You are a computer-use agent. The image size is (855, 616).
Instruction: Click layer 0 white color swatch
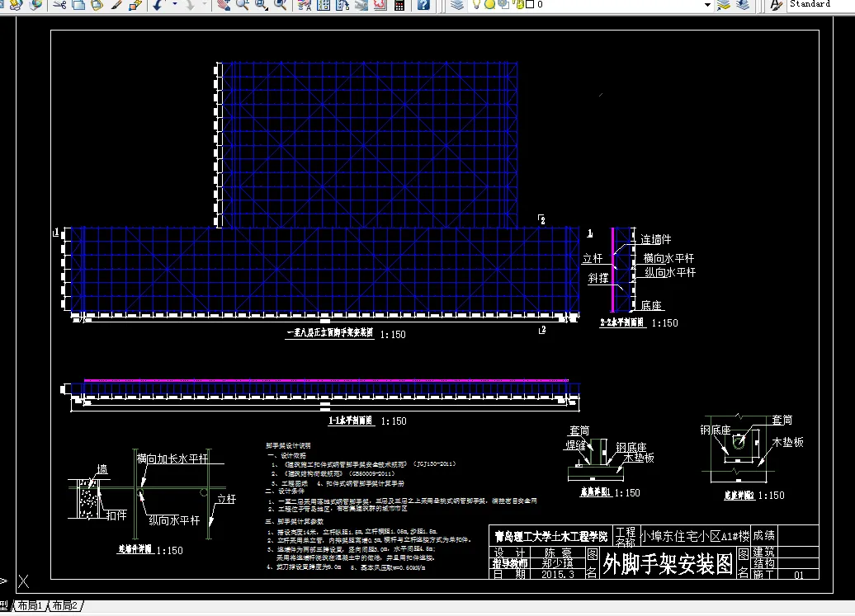point(530,4)
